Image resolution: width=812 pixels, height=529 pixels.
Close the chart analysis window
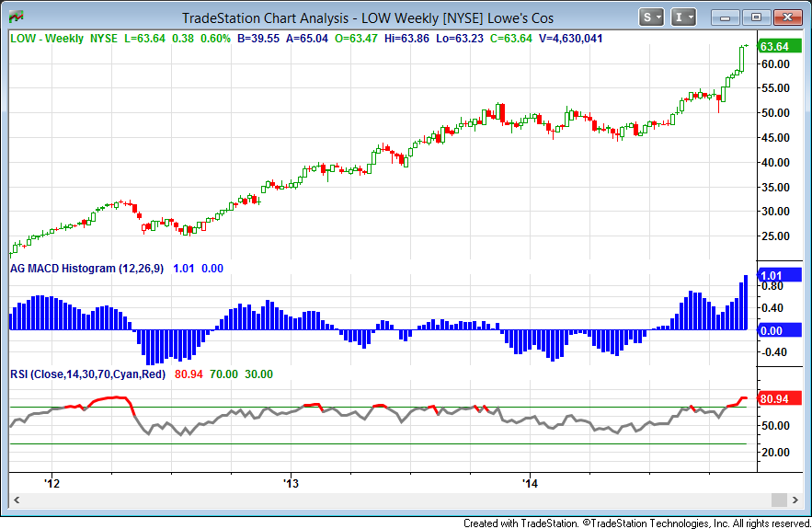[x=788, y=17]
